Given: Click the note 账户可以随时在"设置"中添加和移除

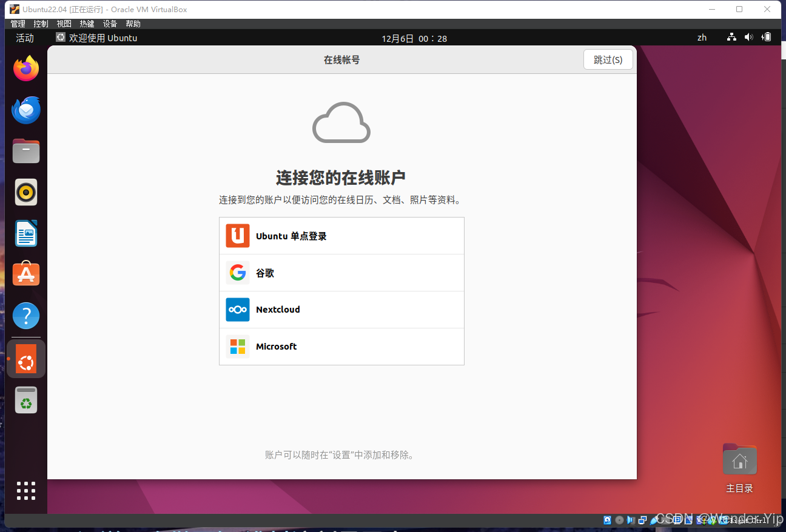Looking at the screenshot, I should [341, 454].
